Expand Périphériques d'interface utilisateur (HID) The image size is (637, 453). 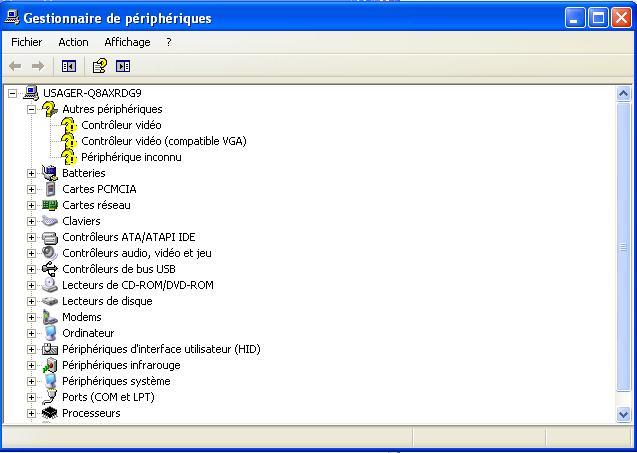pyautogui.click(x=31, y=349)
